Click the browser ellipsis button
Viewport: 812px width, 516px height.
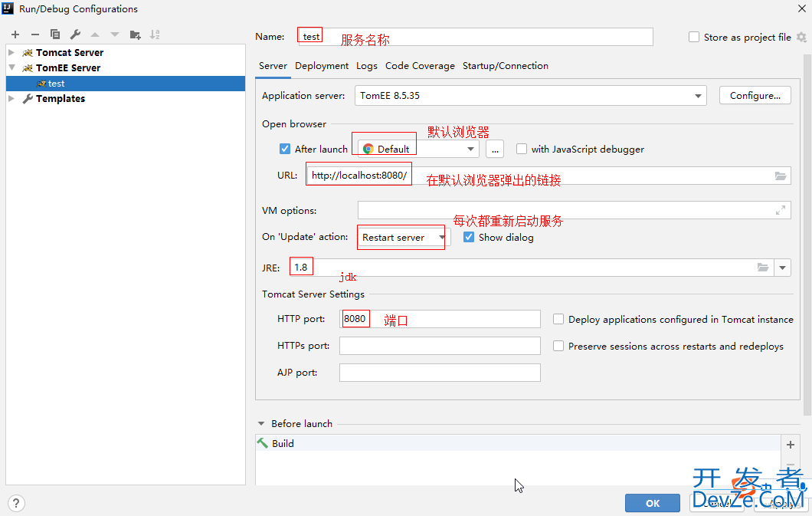[x=495, y=150]
